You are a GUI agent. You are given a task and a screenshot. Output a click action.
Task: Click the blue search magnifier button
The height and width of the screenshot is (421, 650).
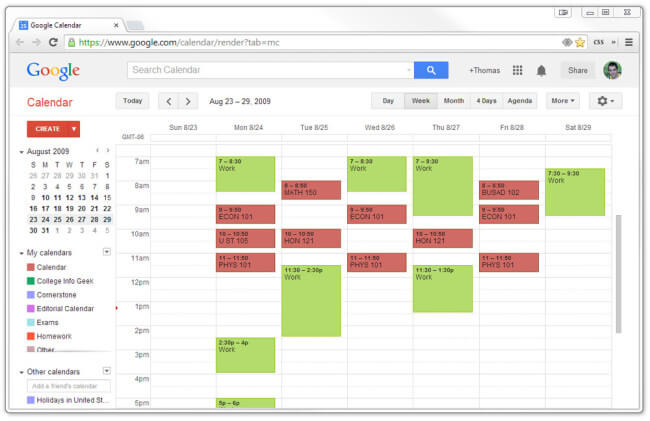point(431,70)
